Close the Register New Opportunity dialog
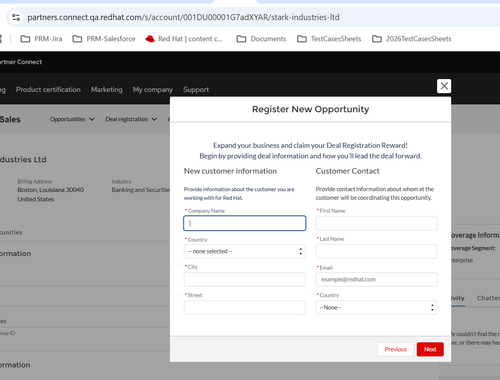 tap(444, 86)
